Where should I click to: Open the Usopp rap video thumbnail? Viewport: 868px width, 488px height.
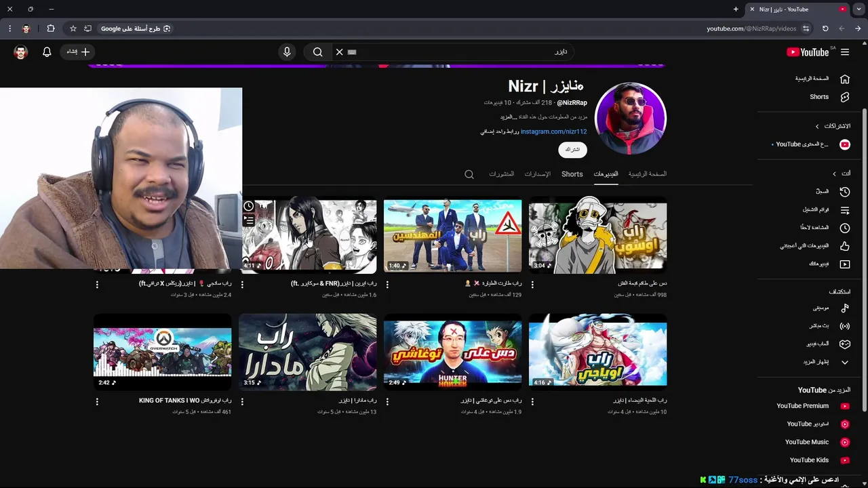tap(597, 235)
